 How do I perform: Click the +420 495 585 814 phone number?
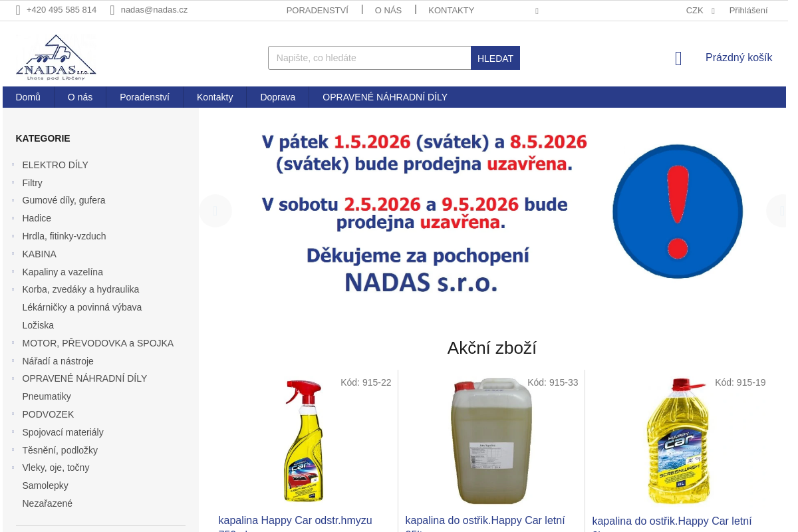point(61,10)
